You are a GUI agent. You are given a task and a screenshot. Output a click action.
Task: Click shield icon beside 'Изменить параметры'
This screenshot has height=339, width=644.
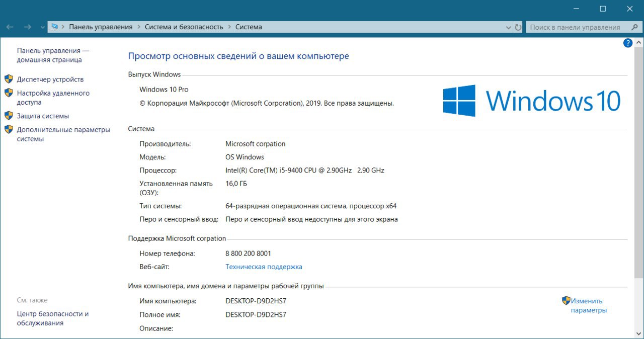click(566, 301)
